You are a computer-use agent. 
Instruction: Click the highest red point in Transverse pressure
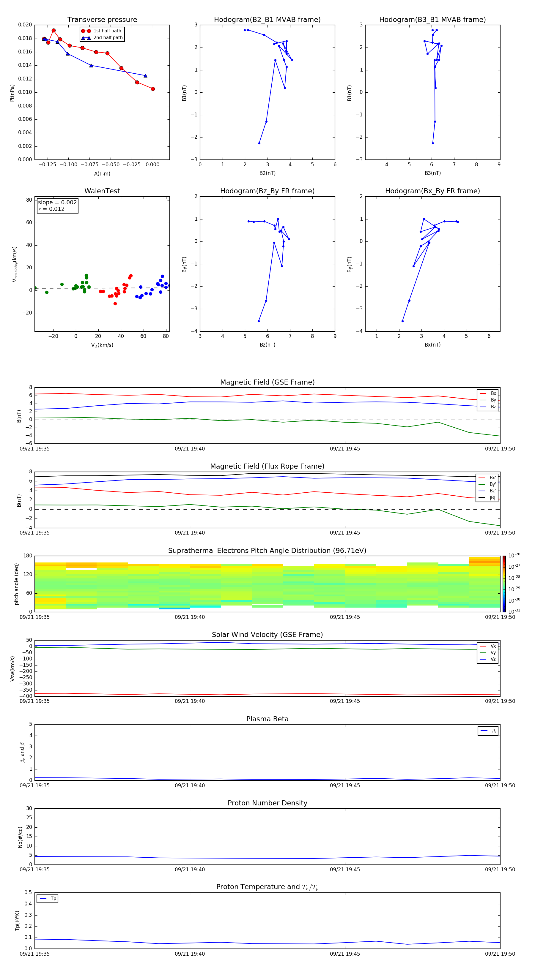point(54,30)
